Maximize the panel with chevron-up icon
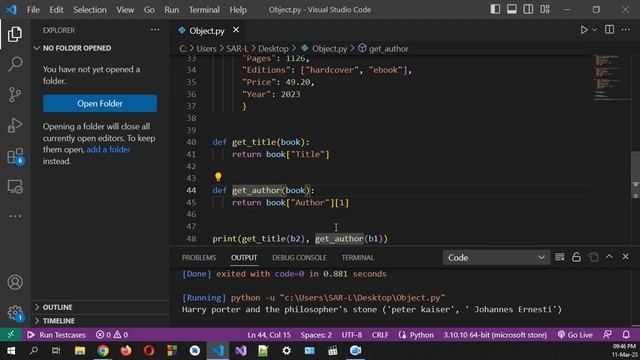Viewport: 640px width, 360px height. (x=609, y=257)
